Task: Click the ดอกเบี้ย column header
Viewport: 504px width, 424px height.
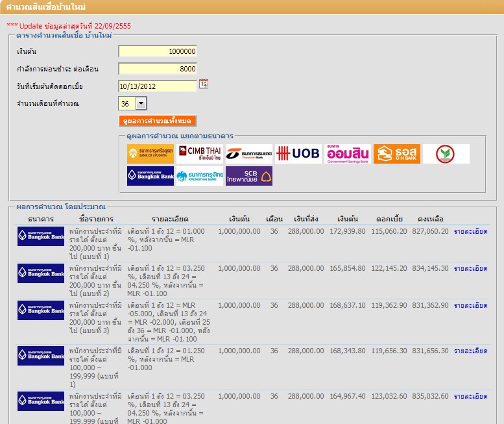Action: tap(389, 219)
